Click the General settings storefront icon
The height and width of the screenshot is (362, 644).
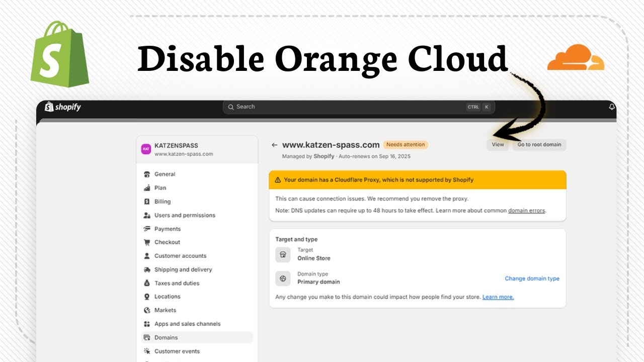[x=147, y=174]
